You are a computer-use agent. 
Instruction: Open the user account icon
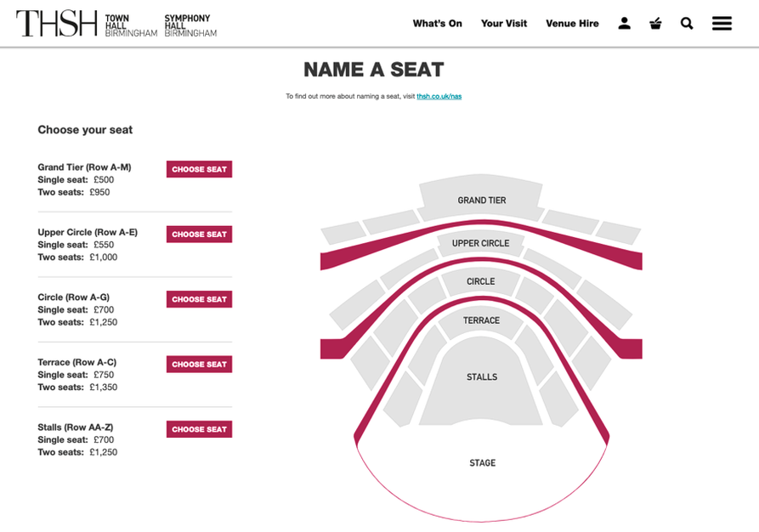click(625, 23)
